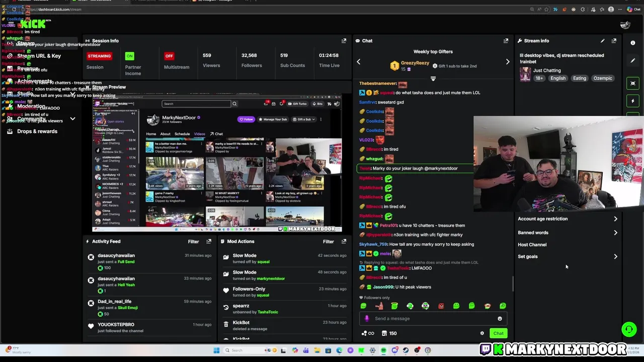Open Stream URL & Key menu item
Viewport: 644px width, 362px height.
click(39, 56)
